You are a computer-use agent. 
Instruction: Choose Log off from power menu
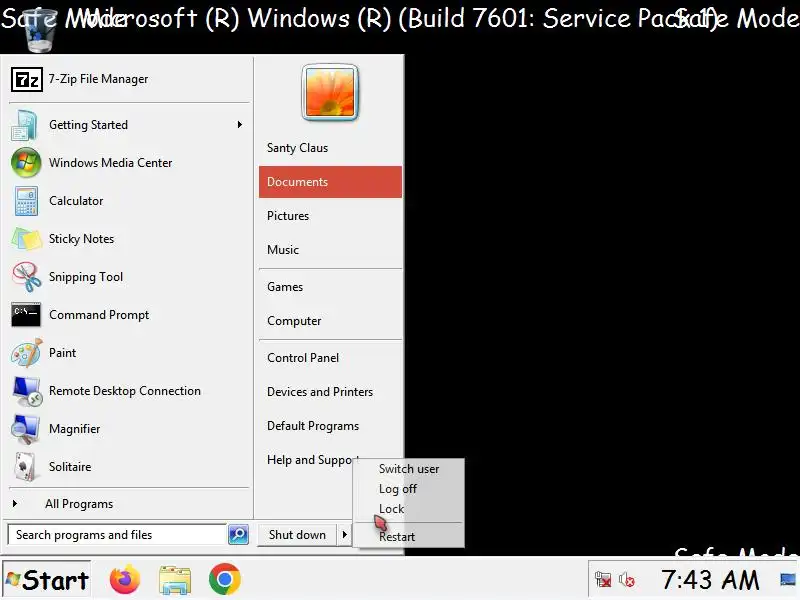pyautogui.click(x=398, y=489)
